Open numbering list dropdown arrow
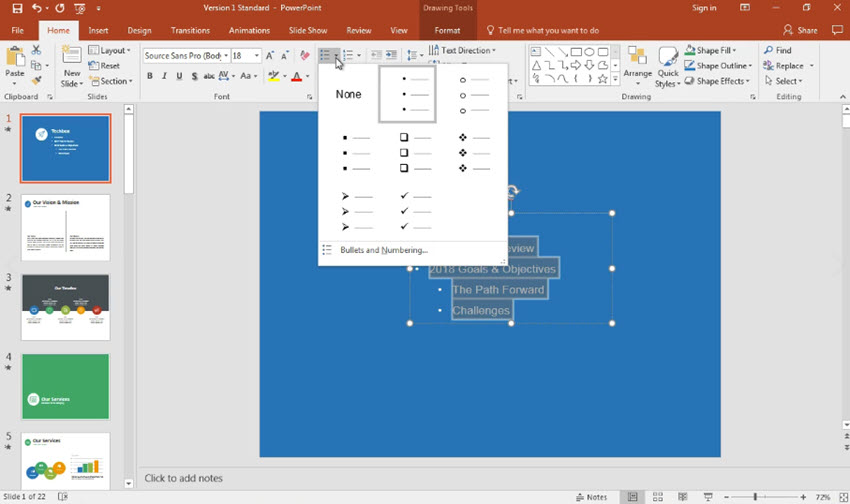The width and height of the screenshot is (850, 504). (359, 55)
